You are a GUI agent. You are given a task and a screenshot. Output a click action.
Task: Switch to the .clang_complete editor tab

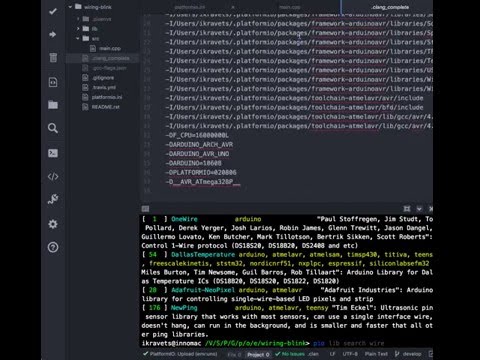click(390, 7)
